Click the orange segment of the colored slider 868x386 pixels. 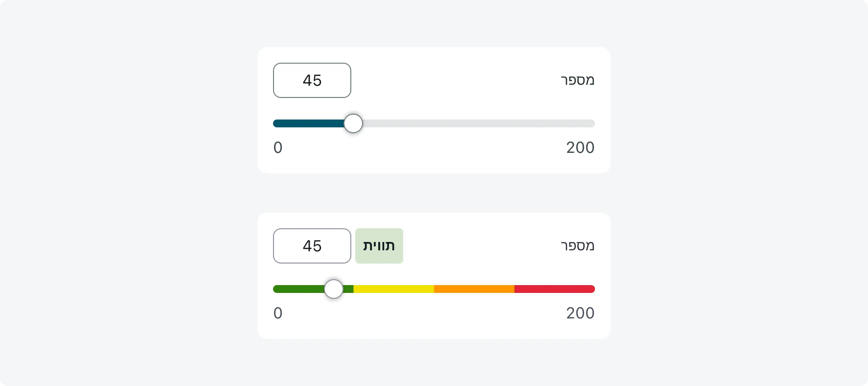(x=472, y=289)
